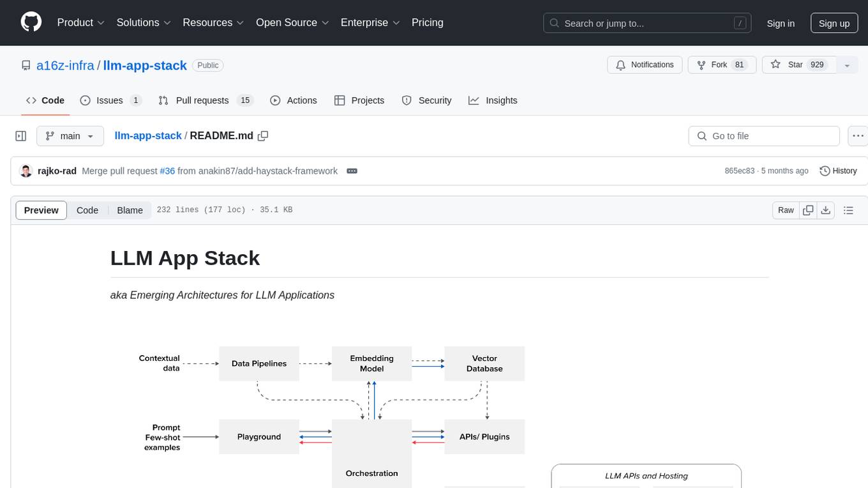
Task: Open the Projects tab
Action: click(x=359, y=100)
